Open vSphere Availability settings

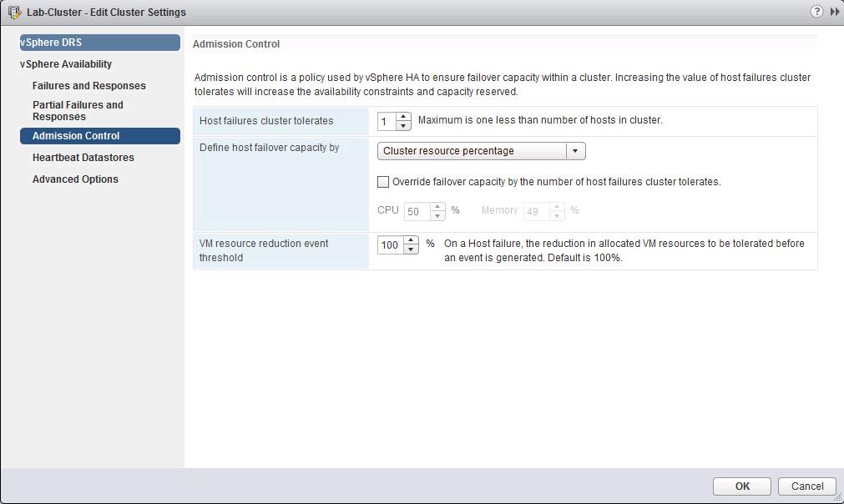[x=66, y=64]
